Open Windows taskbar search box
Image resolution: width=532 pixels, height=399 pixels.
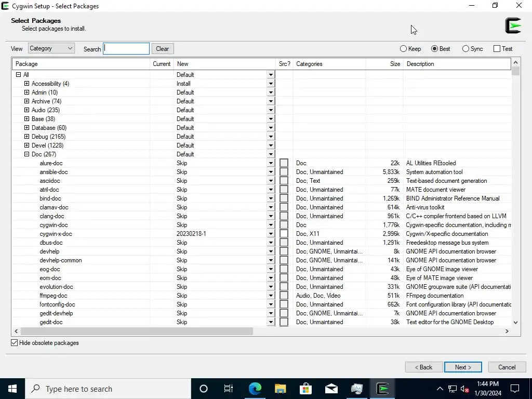[x=108, y=389]
